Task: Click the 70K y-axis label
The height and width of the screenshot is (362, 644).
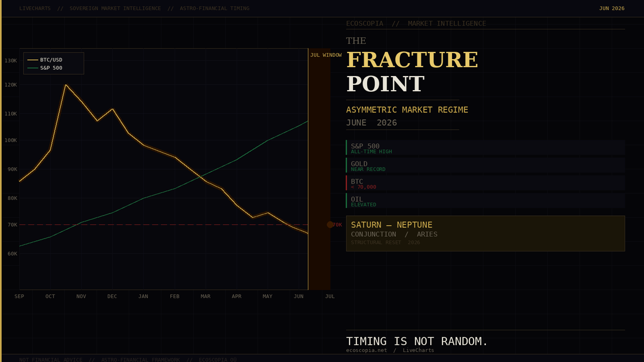Action: point(12,225)
